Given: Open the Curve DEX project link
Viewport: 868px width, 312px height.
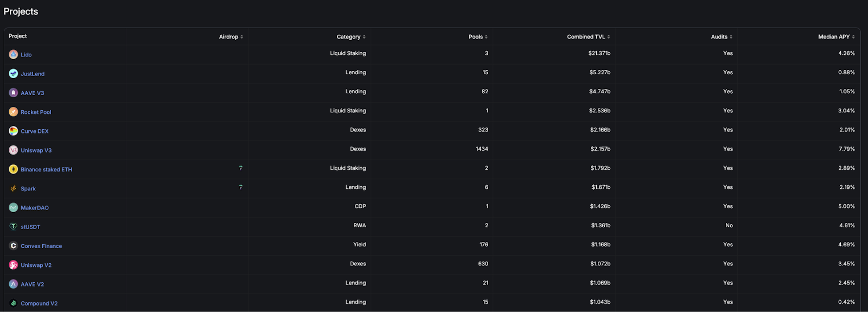Looking at the screenshot, I should pos(35,131).
